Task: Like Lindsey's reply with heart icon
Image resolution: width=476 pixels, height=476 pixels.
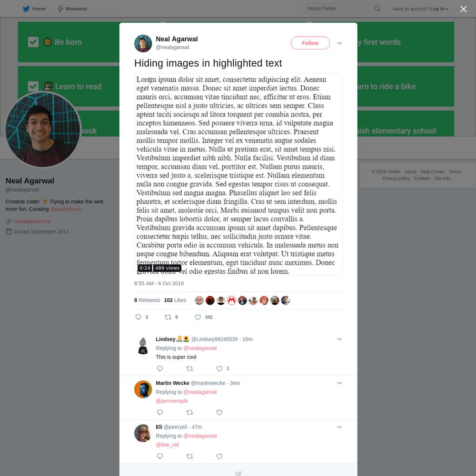Action: coord(219,368)
